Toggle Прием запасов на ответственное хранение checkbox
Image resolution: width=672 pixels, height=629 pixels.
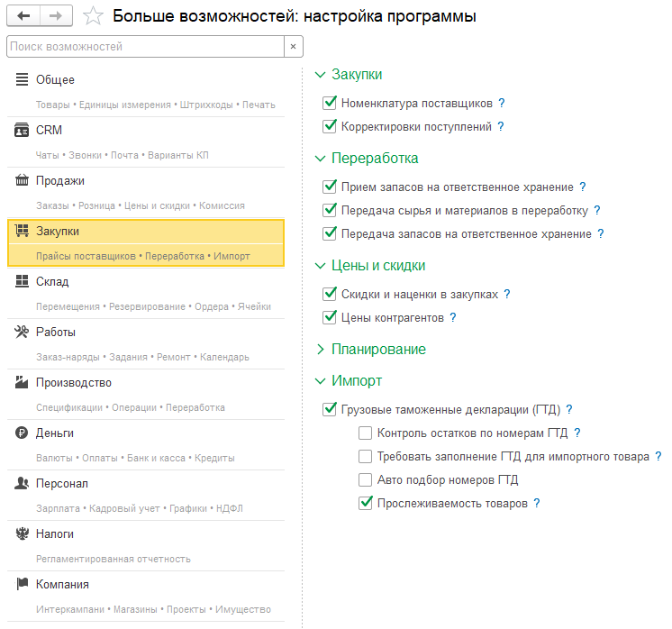click(329, 187)
